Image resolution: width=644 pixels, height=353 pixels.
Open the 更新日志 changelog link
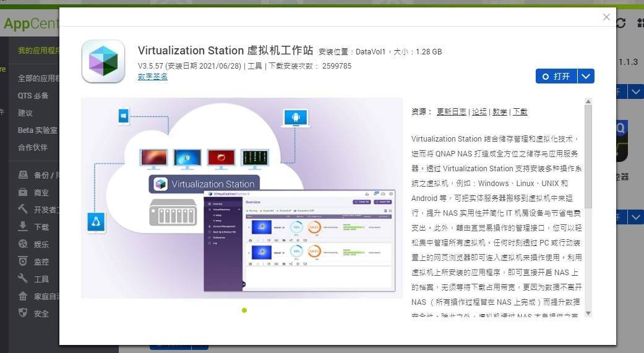(x=451, y=112)
